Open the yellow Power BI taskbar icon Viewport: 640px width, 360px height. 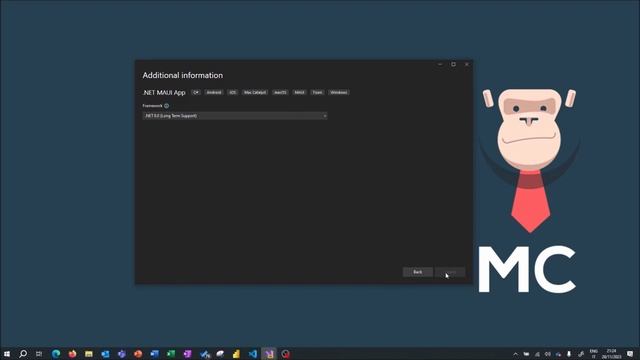click(x=236, y=354)
